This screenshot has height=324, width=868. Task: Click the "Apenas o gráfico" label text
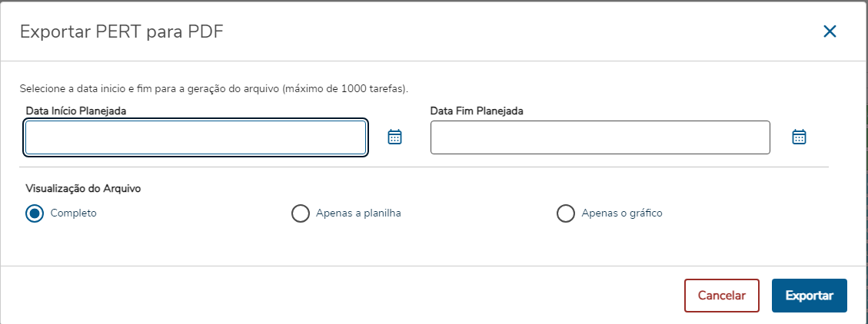622,213
